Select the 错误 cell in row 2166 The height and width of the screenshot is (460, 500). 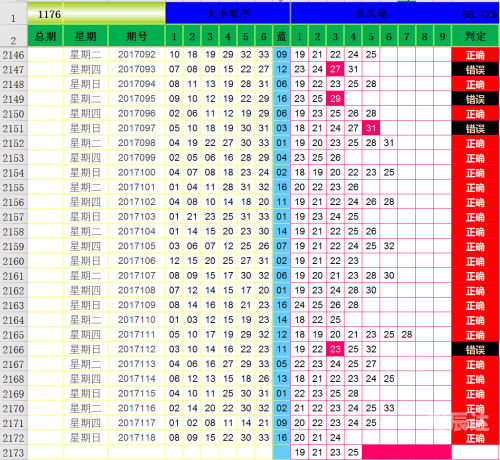(x=475, y=350)
